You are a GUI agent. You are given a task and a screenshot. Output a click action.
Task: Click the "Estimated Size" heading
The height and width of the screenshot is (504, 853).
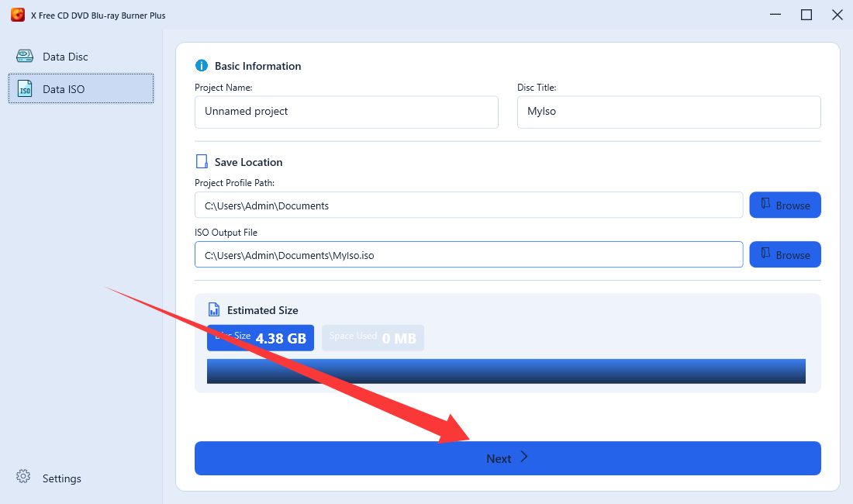(x=263, y=310)
